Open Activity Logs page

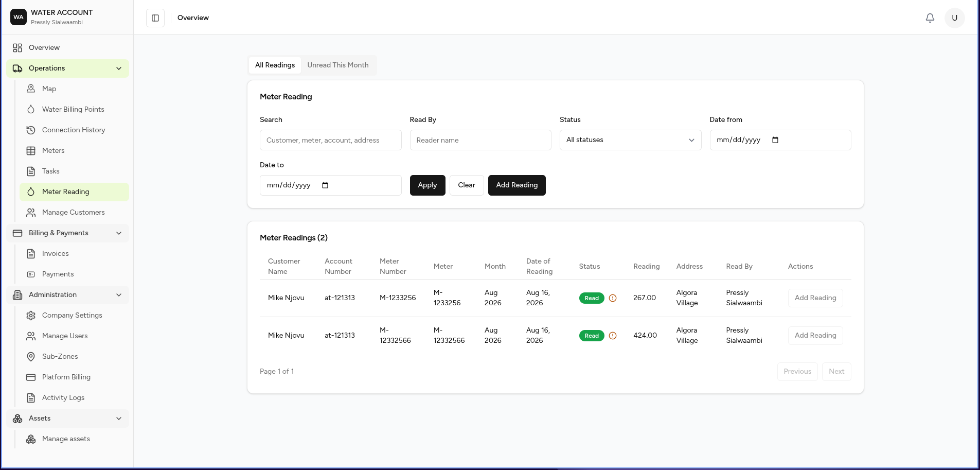click(74, 398)
